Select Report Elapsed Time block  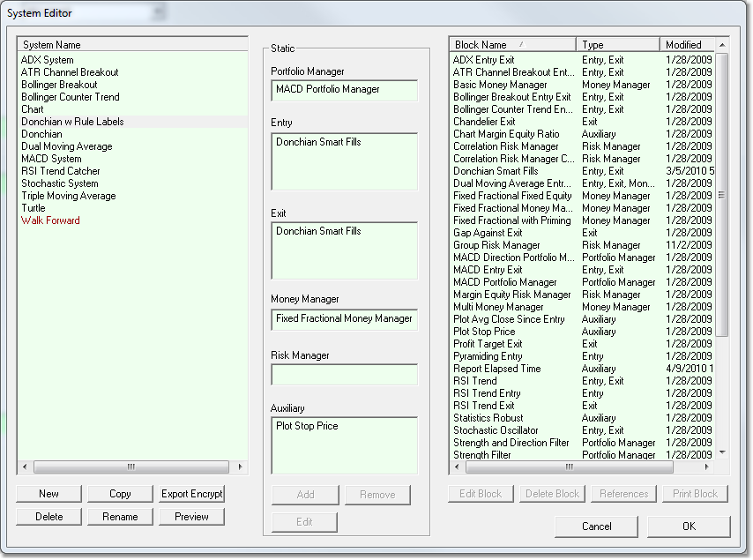(x=497, y=369)
